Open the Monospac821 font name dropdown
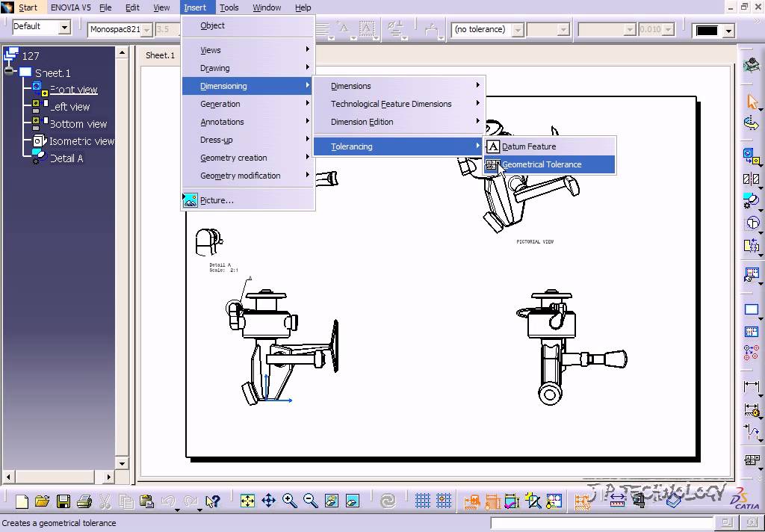The image size is (765, 532). [146, 30]
